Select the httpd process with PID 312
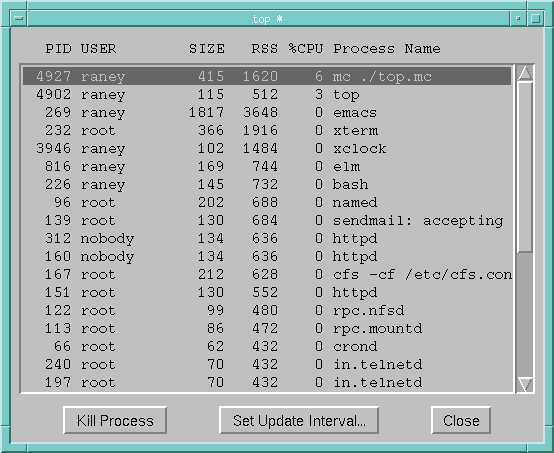Viewport: 554px width, 453px height. (x=267, y=239)
